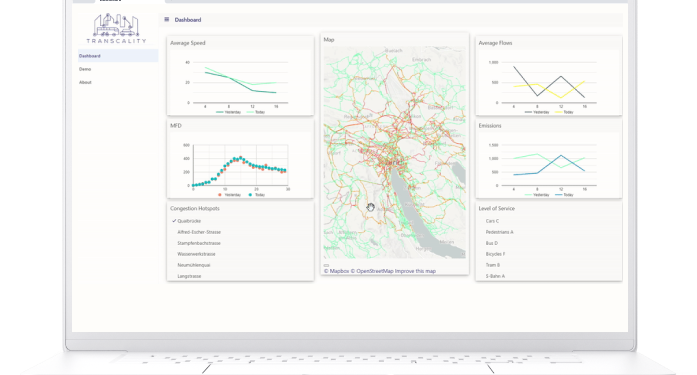Select Neumühlenquai hotspot entry
Image resolution: width=697 pixels, height=375 pixels.
[194, 265]
